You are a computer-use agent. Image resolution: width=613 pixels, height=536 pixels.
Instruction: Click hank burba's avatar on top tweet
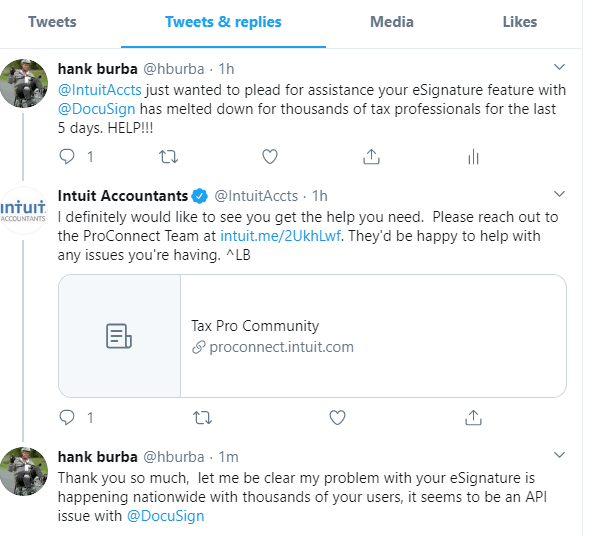click(x=23, y=83)
